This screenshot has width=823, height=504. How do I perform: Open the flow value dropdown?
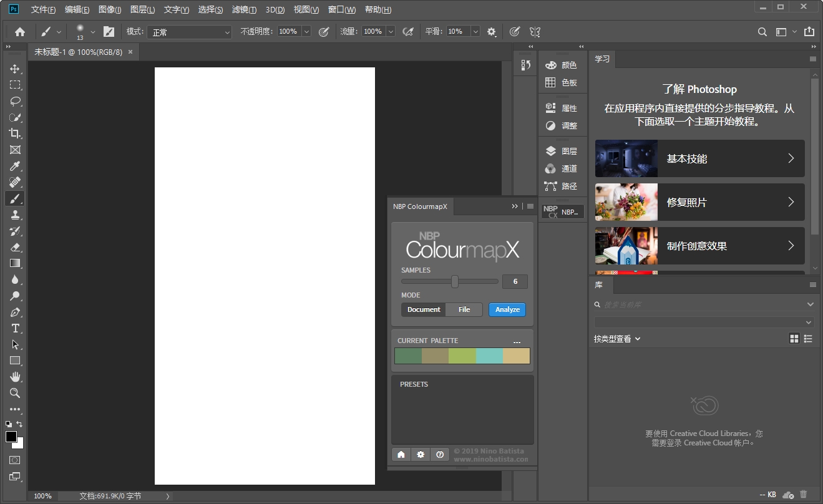pos(391,31)
